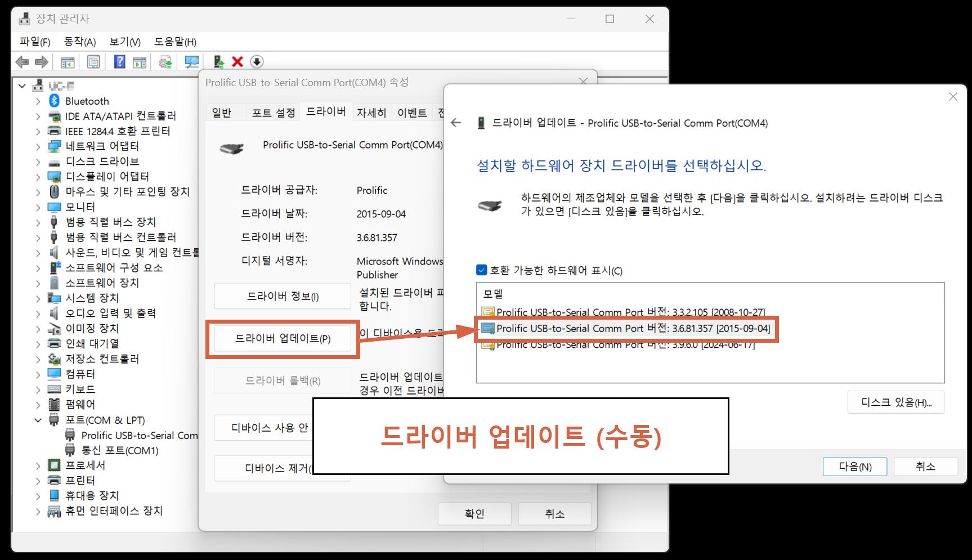Expand 디스크 드라이브 node
The image size is (972, 560).
tap(38, 162)
